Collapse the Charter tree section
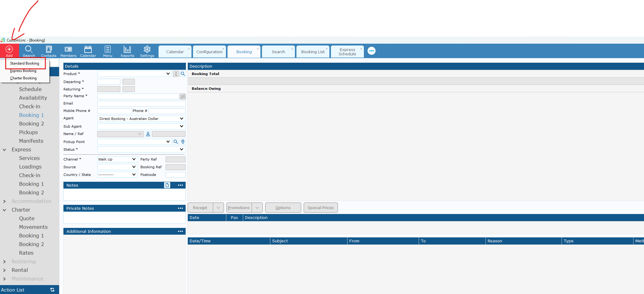644x294 pixels. click(x=4, y=210)
